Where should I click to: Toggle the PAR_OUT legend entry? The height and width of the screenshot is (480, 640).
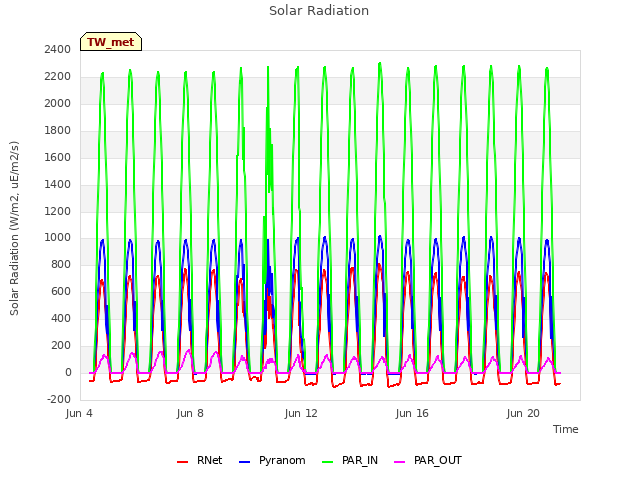[428, 460]
